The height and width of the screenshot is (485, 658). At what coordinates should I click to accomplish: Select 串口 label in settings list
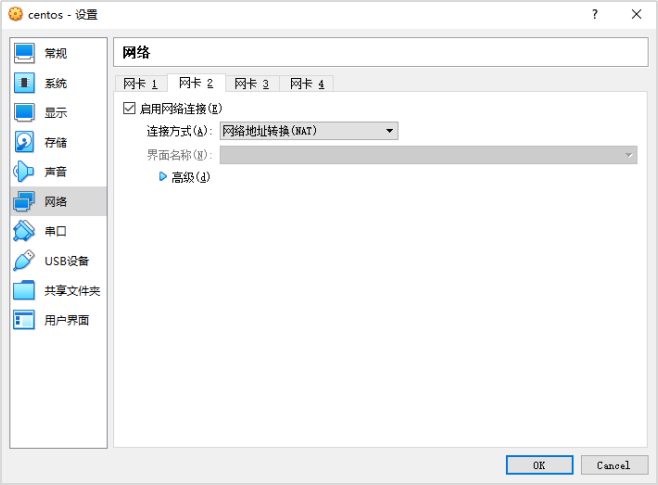(56, 231)
